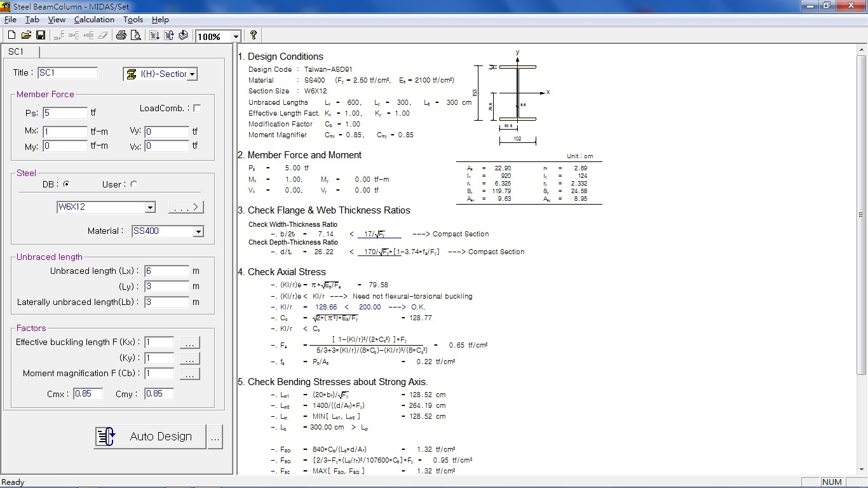Open the zoom 100% dropdown
868x488 pixels.
tap(236, 36)
